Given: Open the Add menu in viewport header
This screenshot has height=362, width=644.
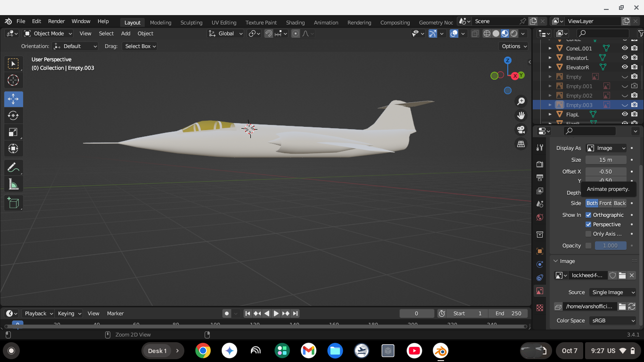Looking at the screenshot, I should click(x=125, y=33).
